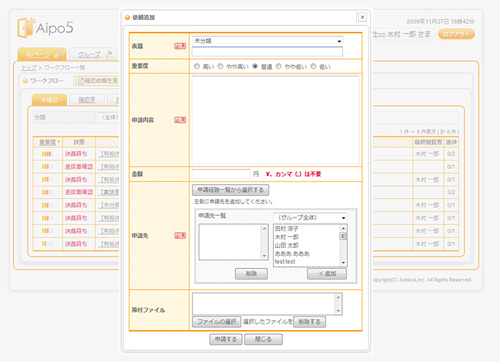Screen dimensions: 500x362
Task: Click the 0/2 progress in first row
Action: click(451, 154)
